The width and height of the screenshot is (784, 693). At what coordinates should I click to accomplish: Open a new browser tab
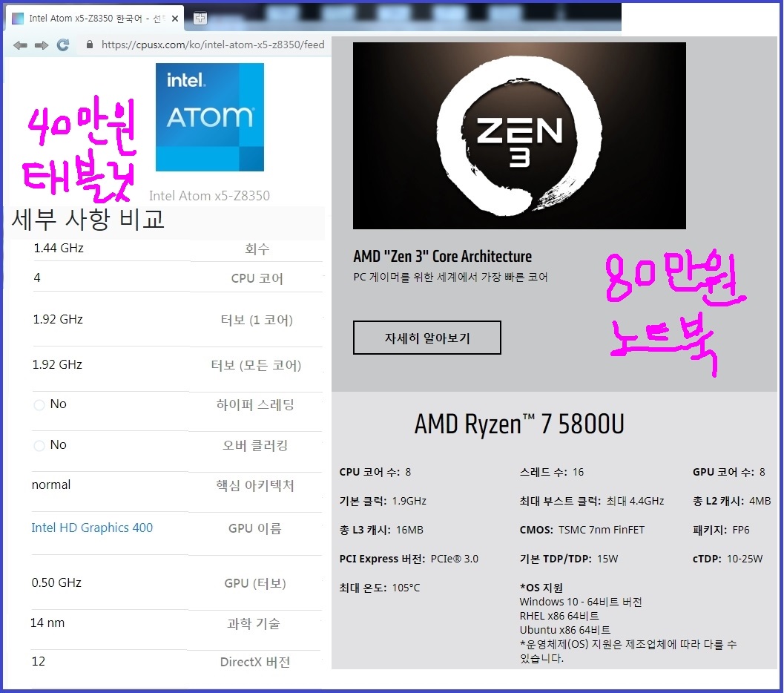click(200, 19)
